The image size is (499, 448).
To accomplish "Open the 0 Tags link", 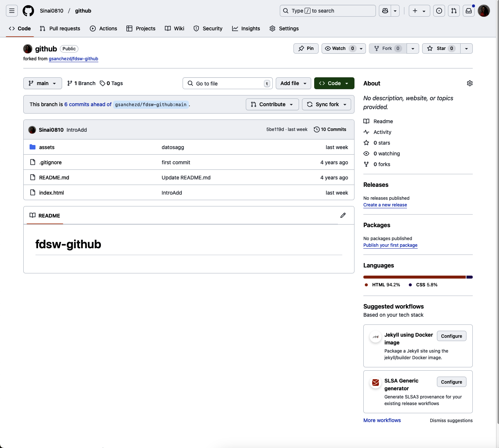I will tap(111, 83).
